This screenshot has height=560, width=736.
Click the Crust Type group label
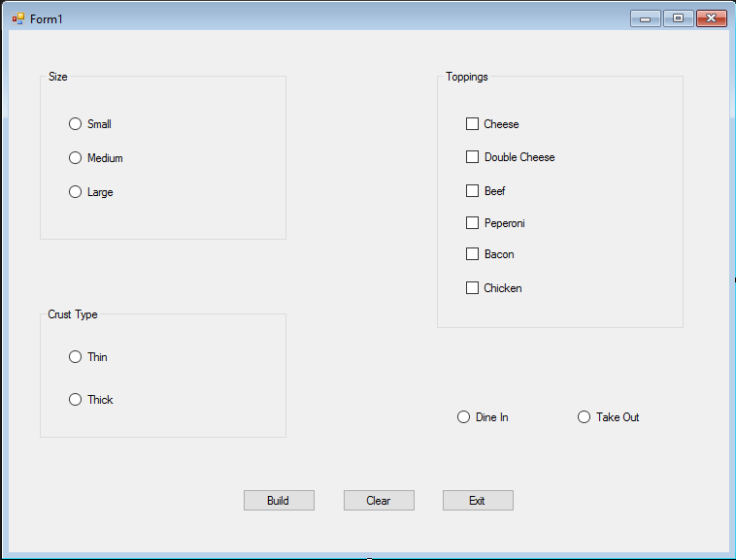[x=73, y=314]
